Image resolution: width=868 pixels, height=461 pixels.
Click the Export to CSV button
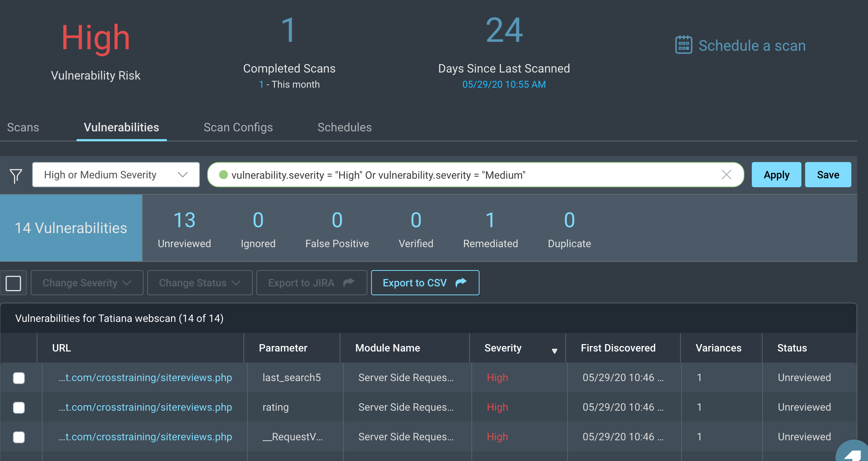click(425, 283)
